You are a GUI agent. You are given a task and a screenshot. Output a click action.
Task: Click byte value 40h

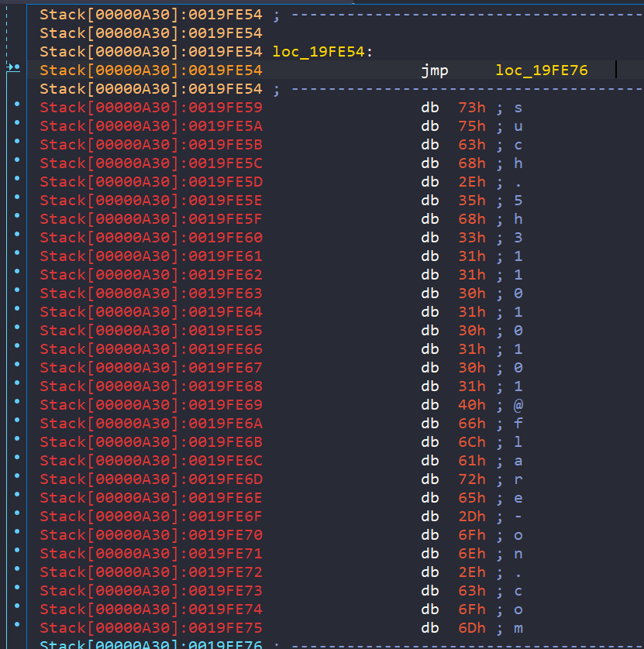click(472, 405)
